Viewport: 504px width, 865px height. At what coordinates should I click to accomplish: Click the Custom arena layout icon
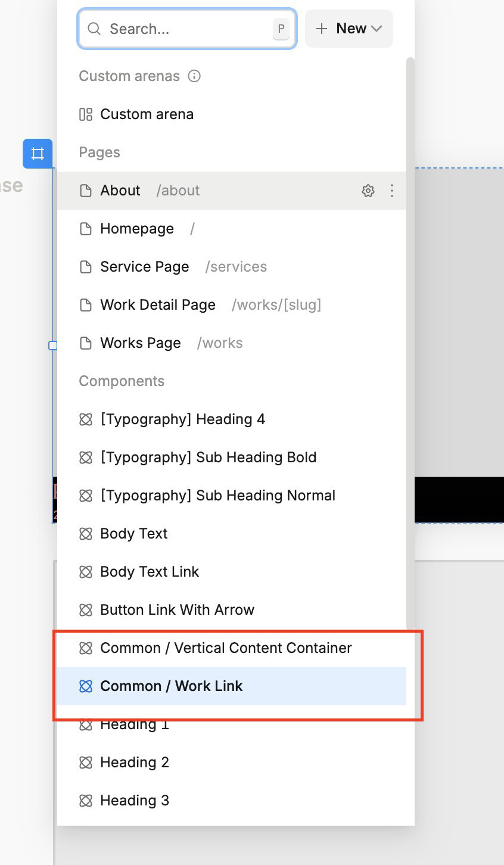point(86,114)
